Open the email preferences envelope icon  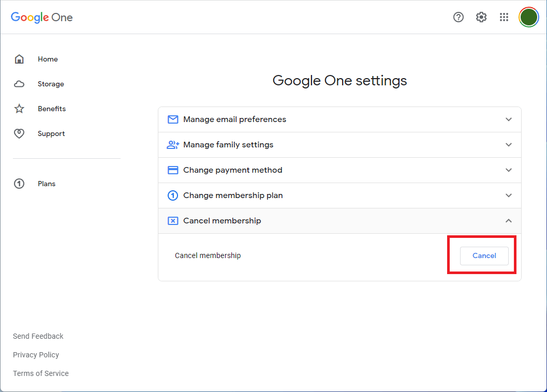coord(172,119)
